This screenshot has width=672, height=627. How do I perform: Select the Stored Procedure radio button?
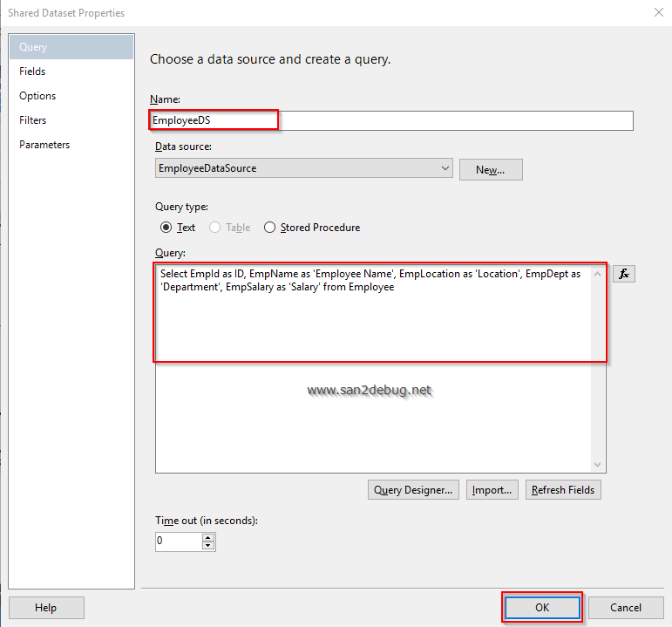click(270, 228)
